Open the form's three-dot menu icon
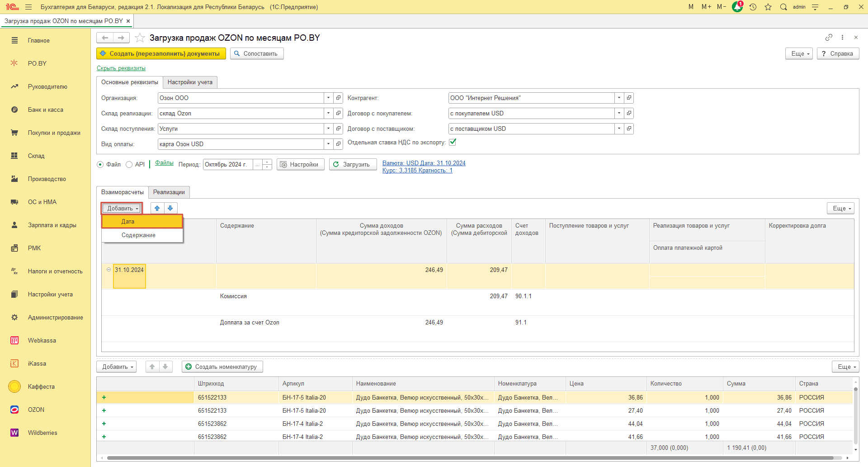Viewport: 868px width, 467px height. coord(842,37)
